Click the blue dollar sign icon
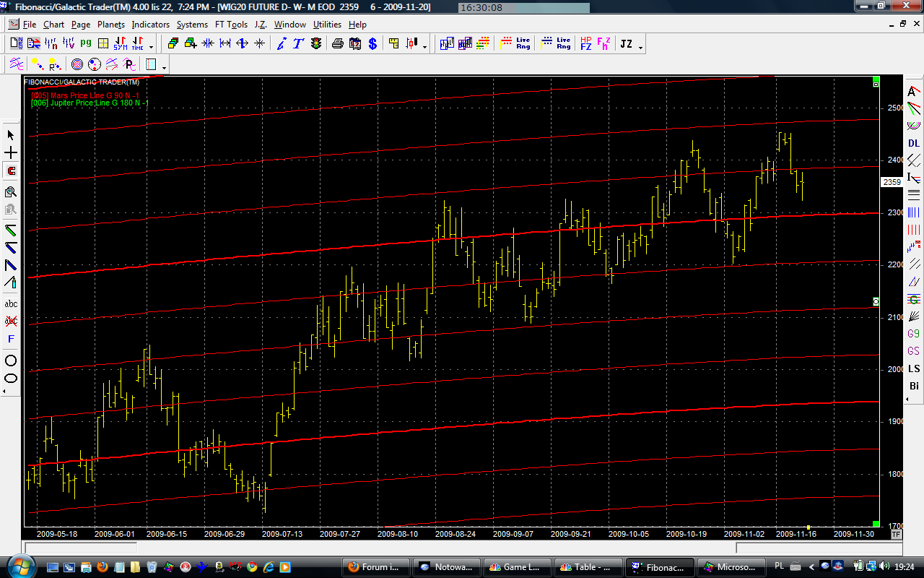 [x=372, y=44]
